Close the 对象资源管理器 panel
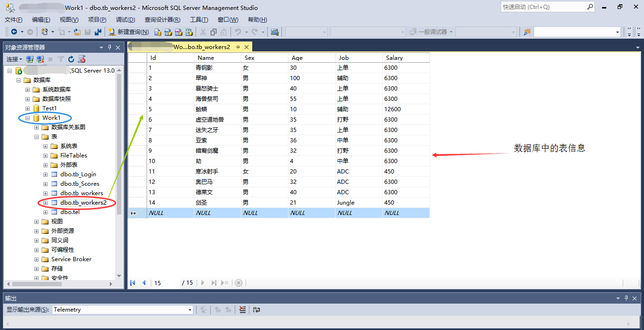This screenshot has width=644, height=330. pyautogui.click(x=118, y=48)
